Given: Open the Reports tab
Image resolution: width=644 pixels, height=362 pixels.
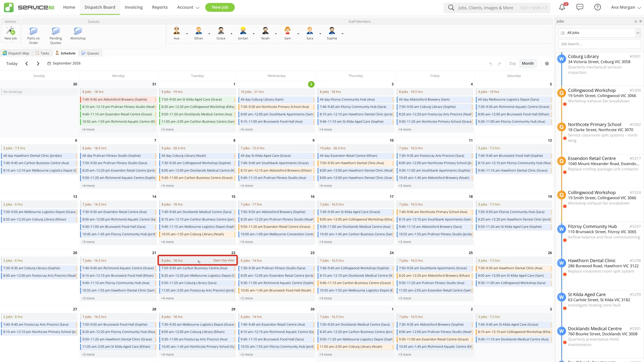Looking at the screenshot, I should [x=160, y=7].
